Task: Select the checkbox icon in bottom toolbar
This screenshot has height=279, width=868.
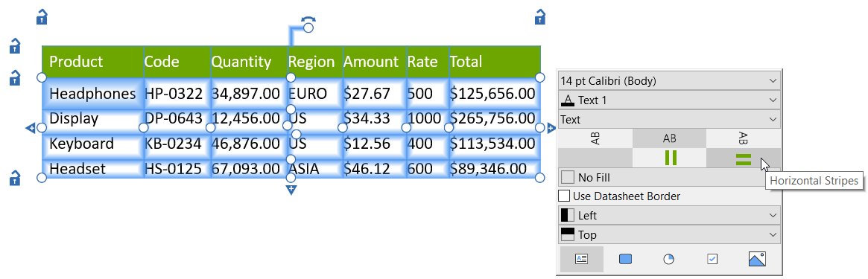Action: click(712, 259)
